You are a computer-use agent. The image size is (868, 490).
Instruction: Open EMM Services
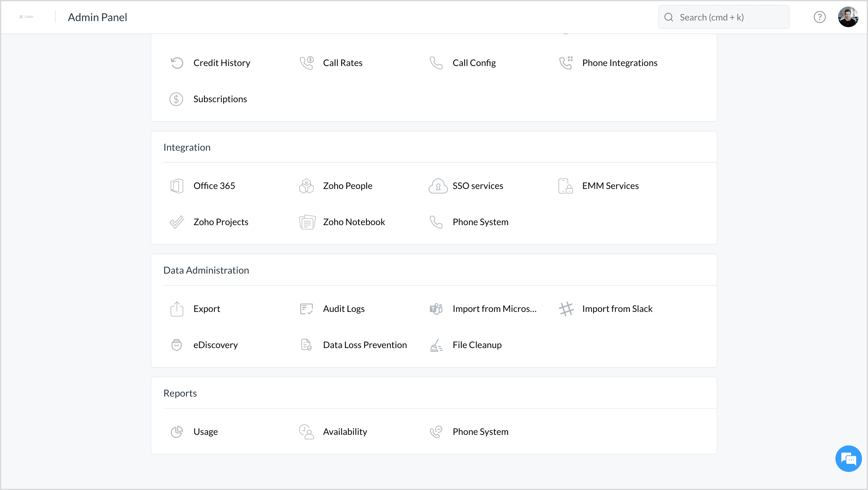(610, 186)
